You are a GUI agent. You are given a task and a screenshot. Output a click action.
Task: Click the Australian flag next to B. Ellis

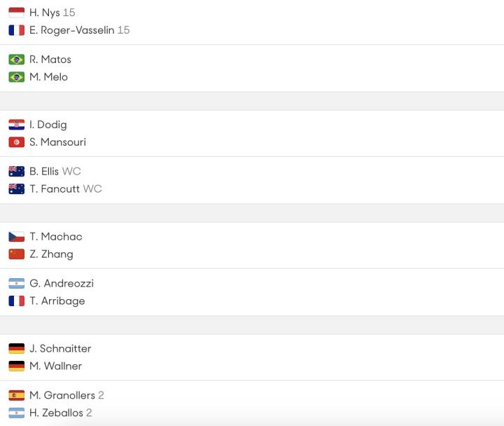pyautogui.click(x=16, y=172)
